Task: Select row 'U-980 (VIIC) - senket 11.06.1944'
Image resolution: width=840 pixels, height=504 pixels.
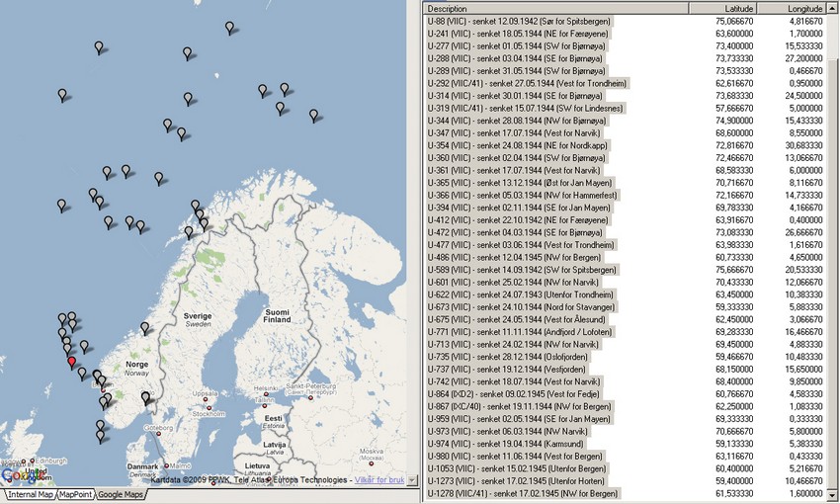Action: pyautogui.click(x=626, y=457)
